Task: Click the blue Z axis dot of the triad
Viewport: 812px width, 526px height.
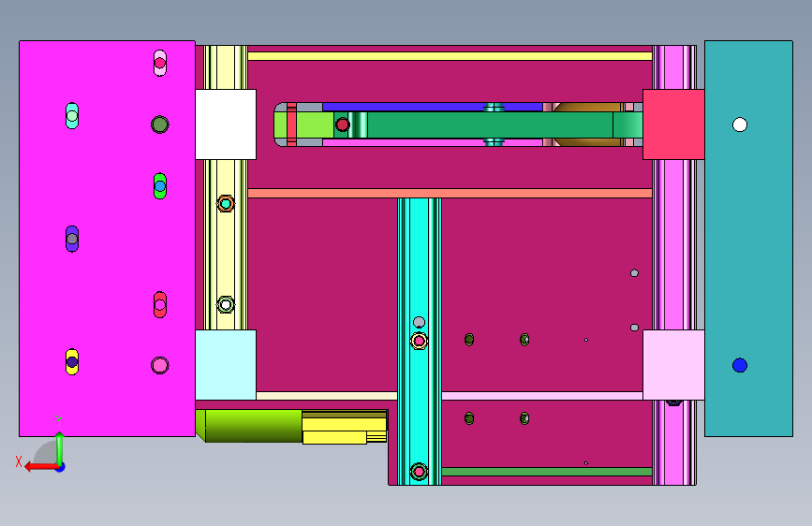Action: (61, 467)
